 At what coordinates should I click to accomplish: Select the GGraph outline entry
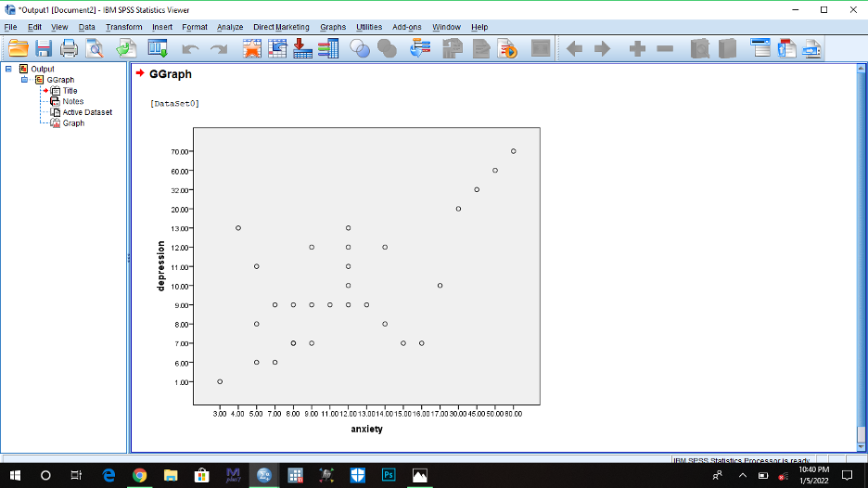coord(59,80)
